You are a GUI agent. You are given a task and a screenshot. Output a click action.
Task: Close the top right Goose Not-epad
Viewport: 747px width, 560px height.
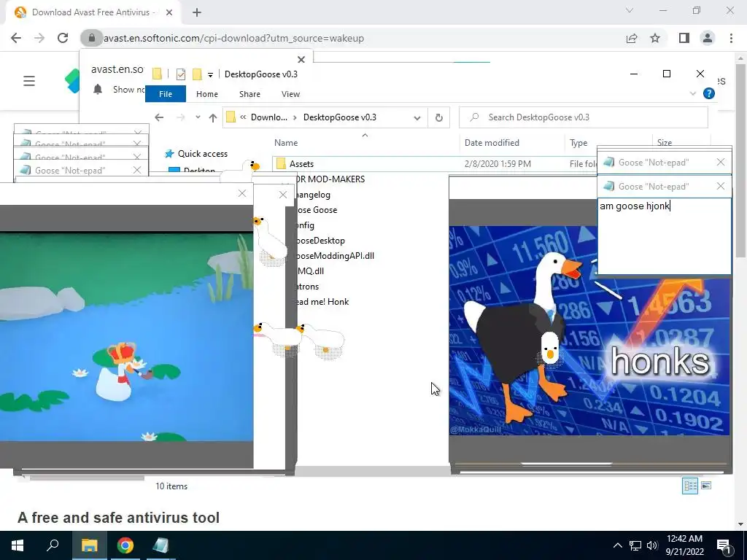point(721,163)
